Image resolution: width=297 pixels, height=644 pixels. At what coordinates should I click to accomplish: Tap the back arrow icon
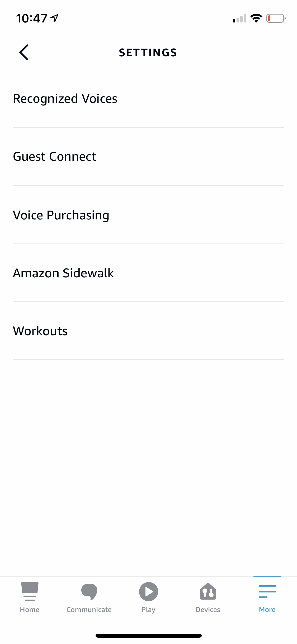24,52
